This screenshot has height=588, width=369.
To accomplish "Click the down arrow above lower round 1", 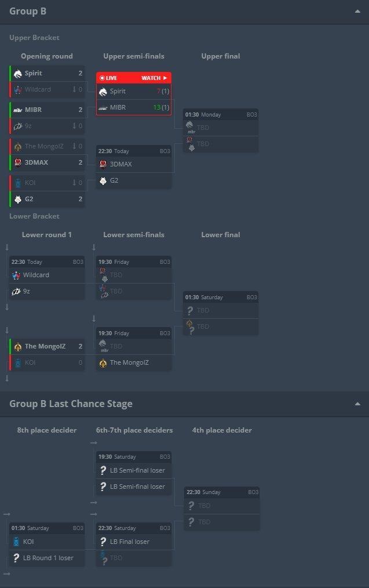I will point(7,248).
